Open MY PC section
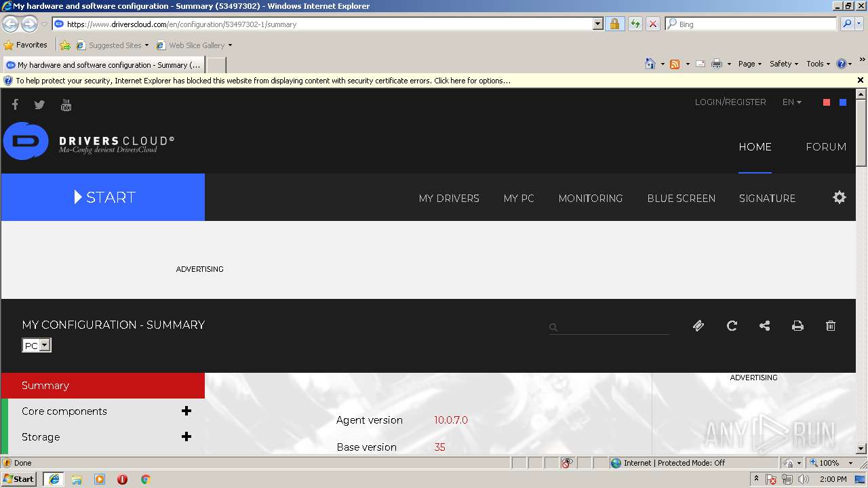The height and width of the screenshot is (488, 868). pyautogui.click(x=519, y=198)
